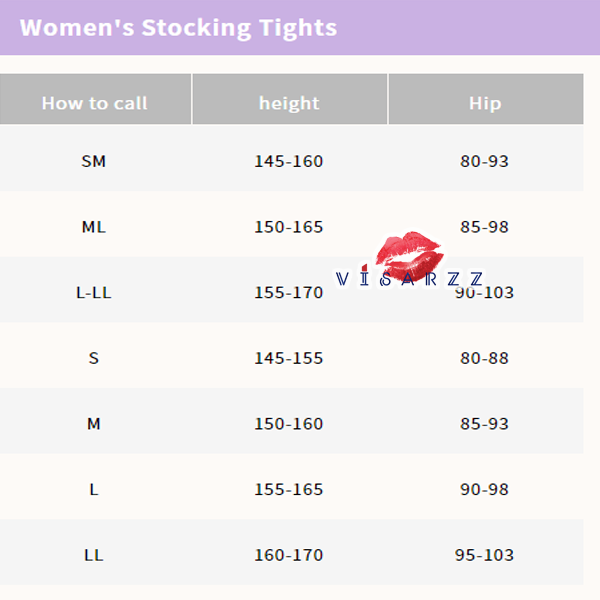Image resolution: width=600 pixels, height=600 pixels.
Task: Click the SM size row label
Action: tap(93, 161)
